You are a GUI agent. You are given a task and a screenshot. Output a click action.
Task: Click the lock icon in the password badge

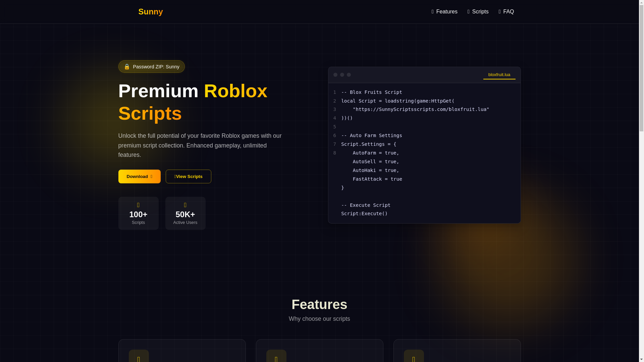(127, 67)
